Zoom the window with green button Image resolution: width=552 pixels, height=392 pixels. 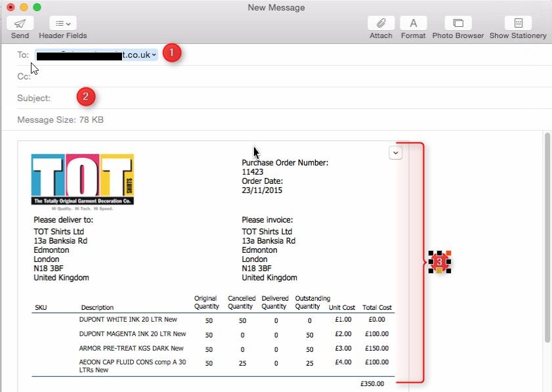coord(37,7)
